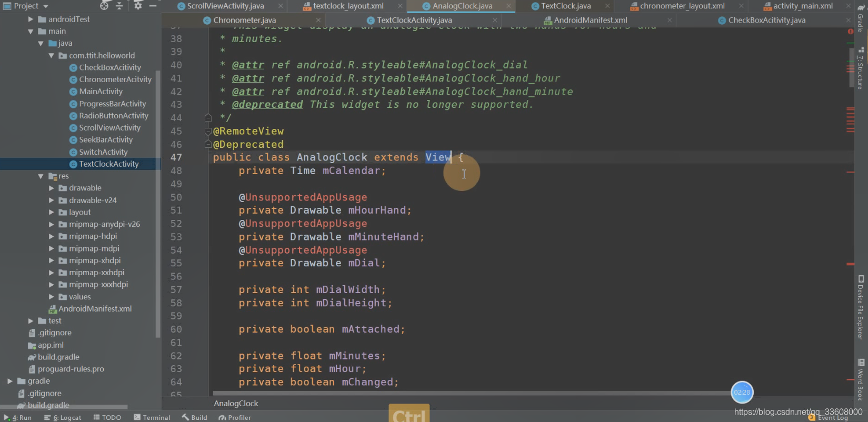Open CheckBoxAcitivity.java editor tab
The height and width of the screenshot is (422, 868).
766,20
